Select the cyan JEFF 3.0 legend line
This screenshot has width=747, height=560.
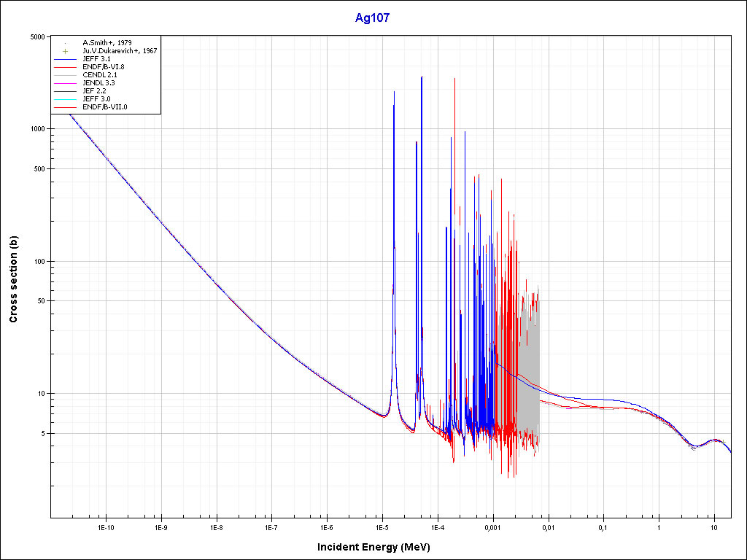tap(66, 99)
